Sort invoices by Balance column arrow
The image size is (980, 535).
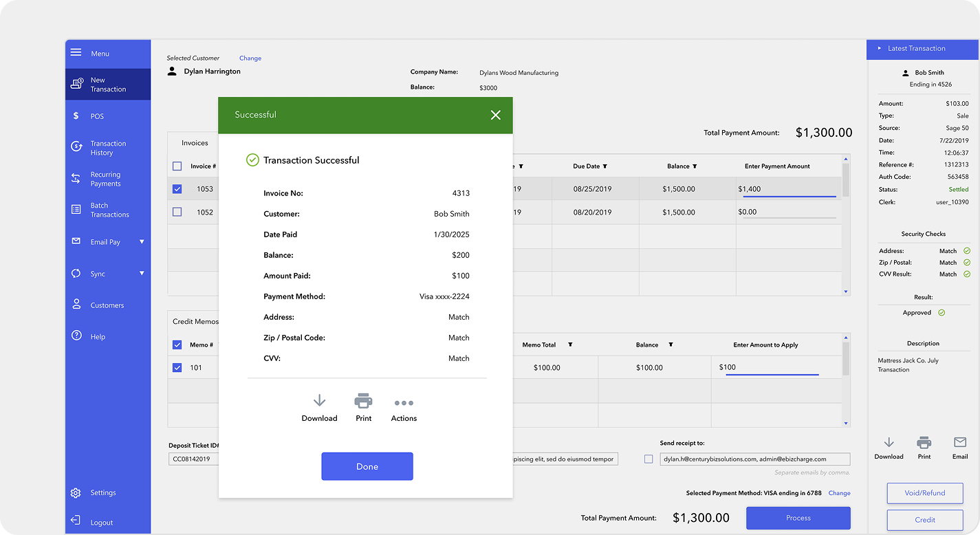click(695, 166)
